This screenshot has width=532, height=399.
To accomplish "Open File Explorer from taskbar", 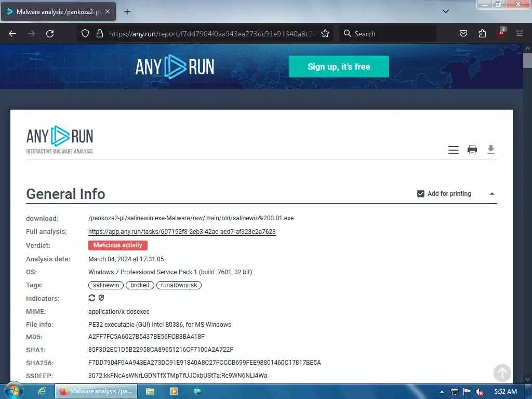I will (x=150, y=391).
